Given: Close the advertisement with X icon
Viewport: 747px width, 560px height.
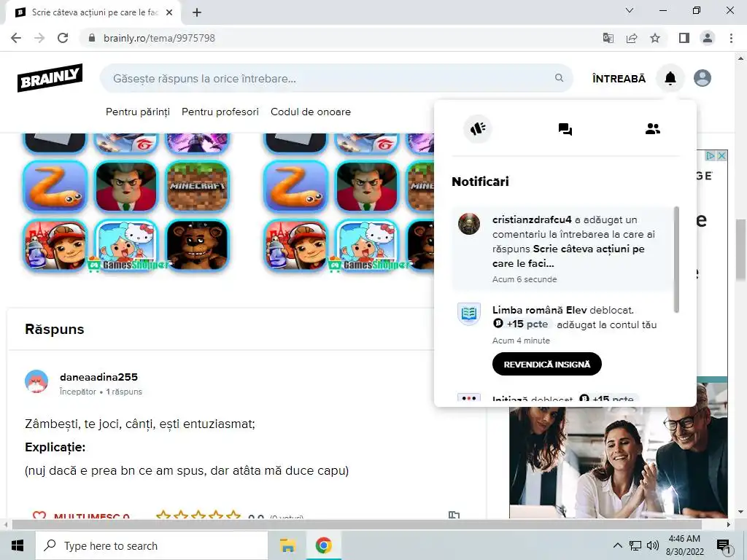Looking at the screenshot, I should click(721, 156).
